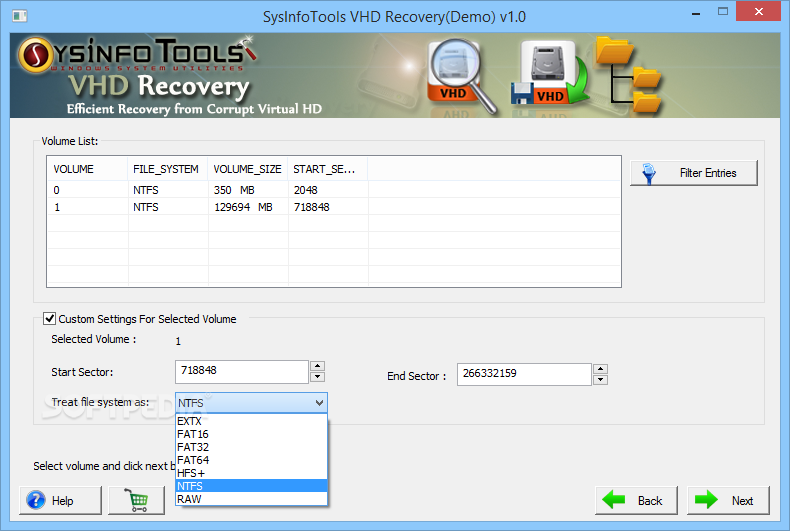Increase End Sector with up arrow
The height and width of the screenshot is (531, 790).
tap(600, 369)
